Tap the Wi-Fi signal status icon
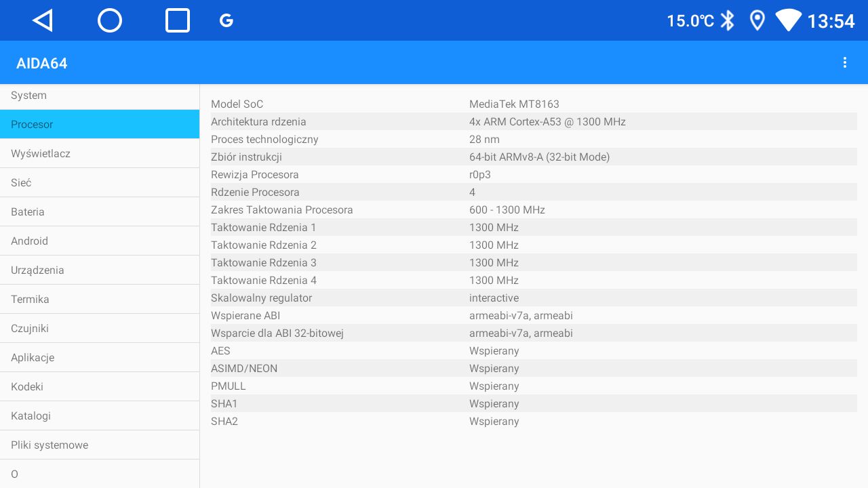 (789, 20)
